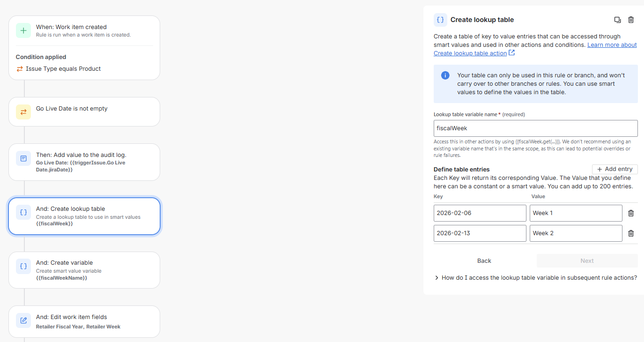Click the lookup table variable name field
The image size is (644, 342).
pos(535,128)
